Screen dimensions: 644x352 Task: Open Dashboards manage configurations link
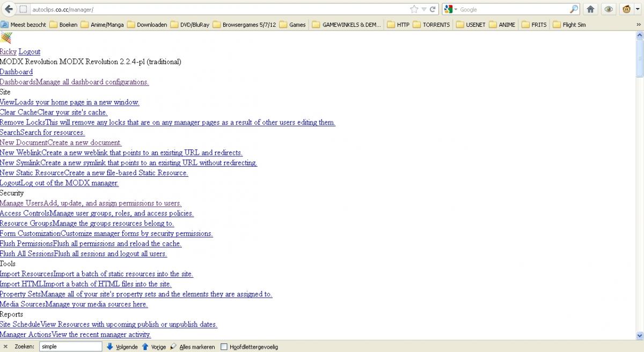(74, 82)
